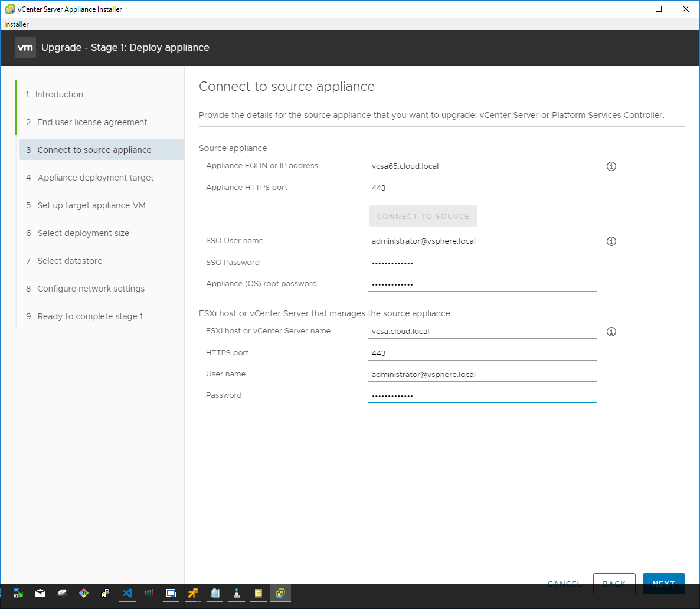Viewport: 700px width, 609px height.
Task: Click the info icon beside SSO User name
Action: (611, 241)
